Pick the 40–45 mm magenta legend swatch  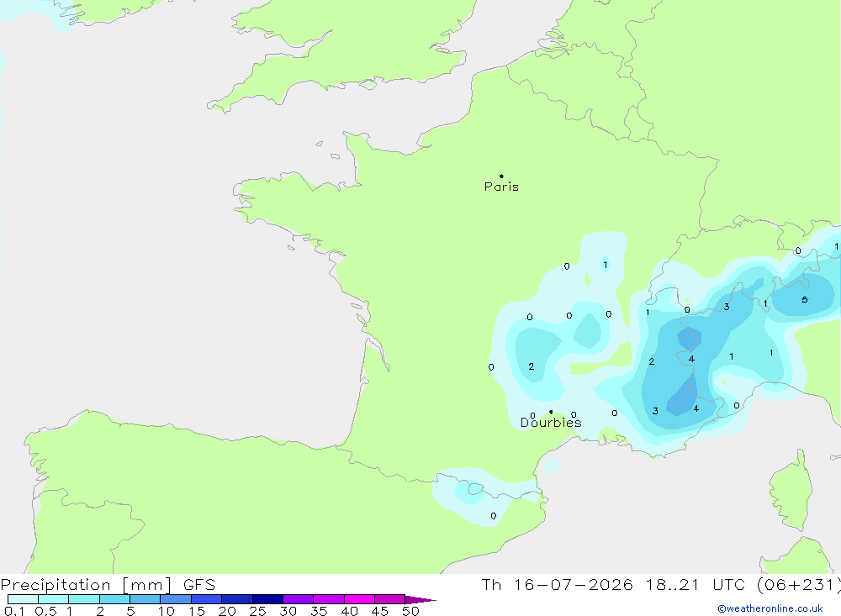359,599
